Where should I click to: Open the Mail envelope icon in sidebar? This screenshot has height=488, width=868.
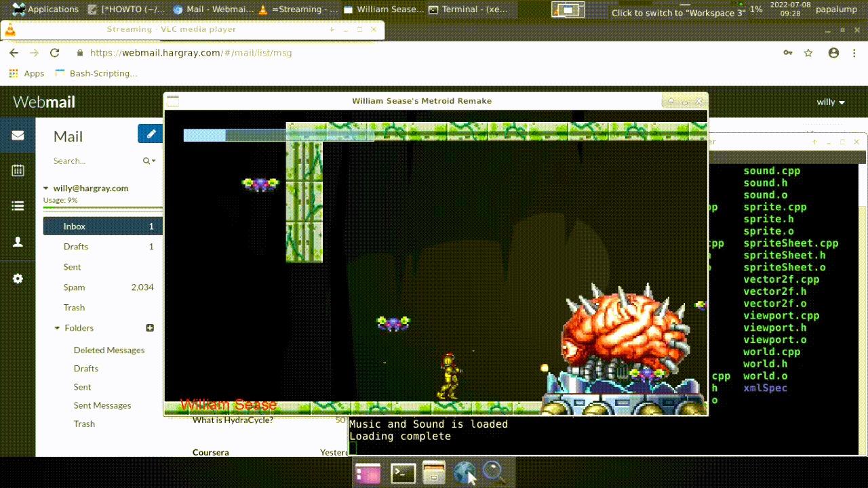18,136
